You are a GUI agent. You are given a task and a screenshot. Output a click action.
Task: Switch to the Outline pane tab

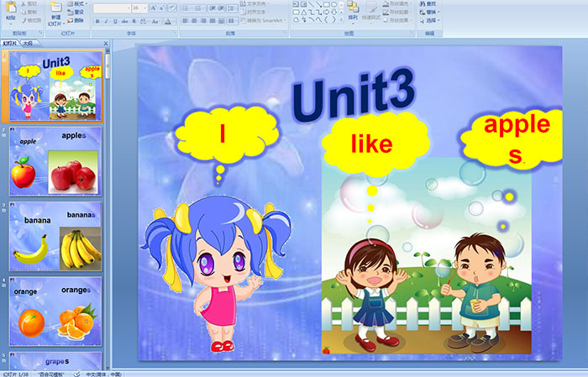point(28,44)
